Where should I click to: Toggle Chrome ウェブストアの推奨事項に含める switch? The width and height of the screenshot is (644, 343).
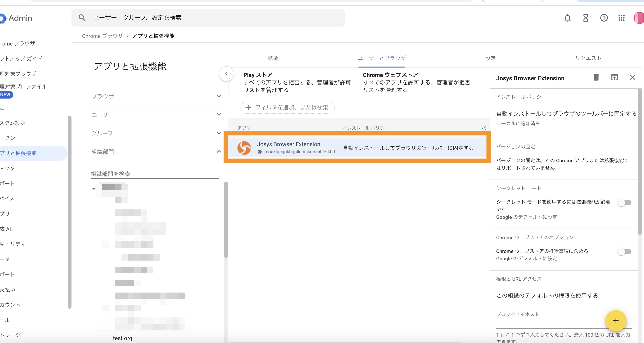[x=624, y=251]
